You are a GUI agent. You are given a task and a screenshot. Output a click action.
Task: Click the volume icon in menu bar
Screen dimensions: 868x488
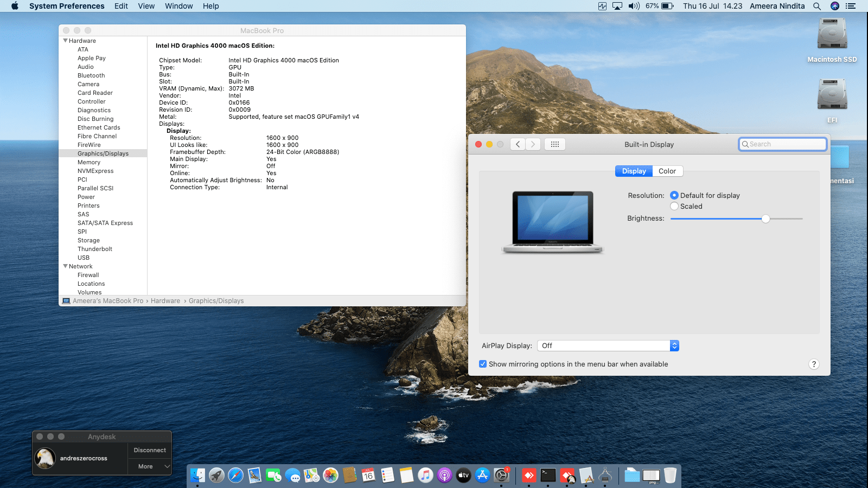click(634, 6)
